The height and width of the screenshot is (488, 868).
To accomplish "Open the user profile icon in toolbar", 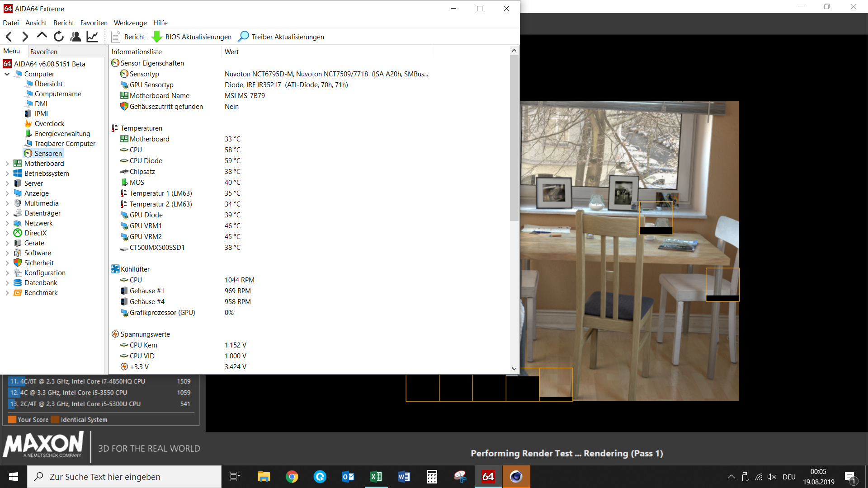I will pos(75,37).
